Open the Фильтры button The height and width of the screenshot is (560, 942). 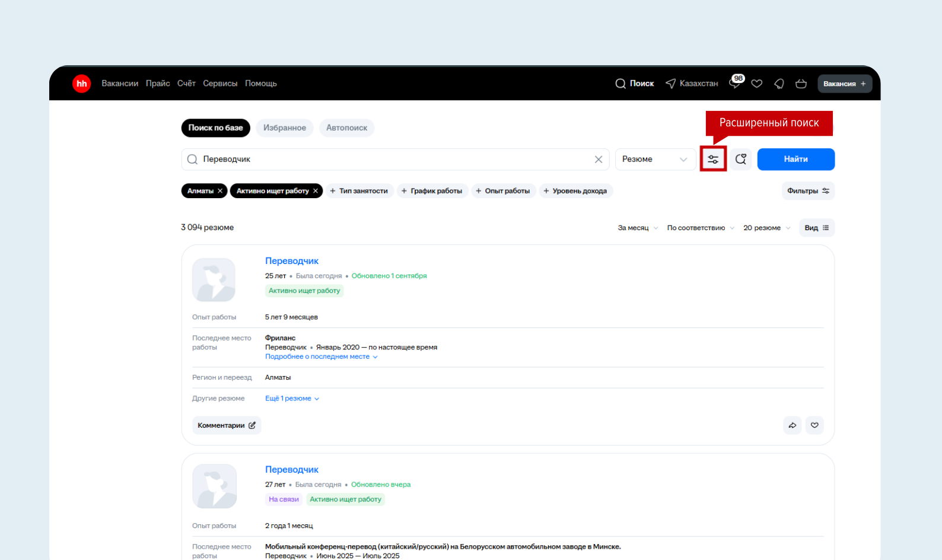click(x=808, y=191)
